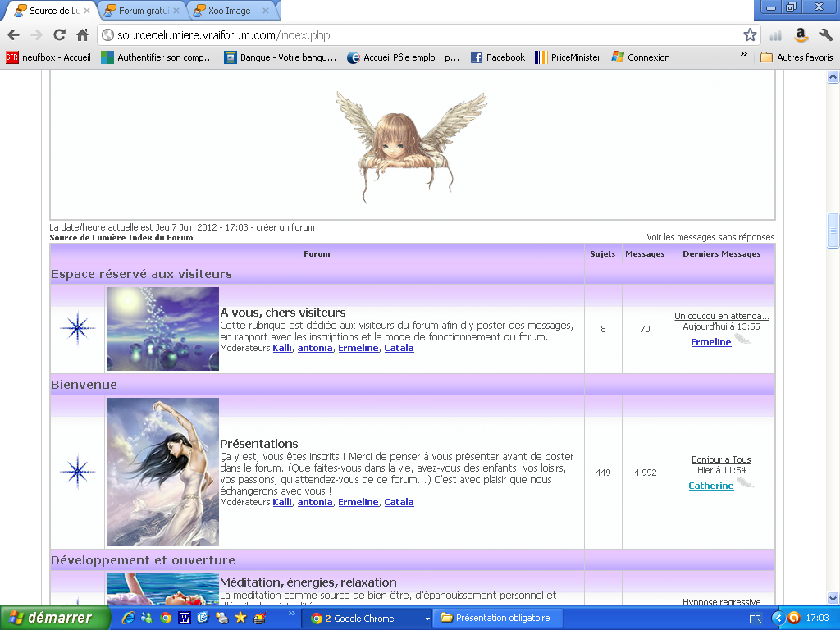Open Chrome's wrench settings menu
The height and width of the screenshot is (630, 840).
[825, 35]
